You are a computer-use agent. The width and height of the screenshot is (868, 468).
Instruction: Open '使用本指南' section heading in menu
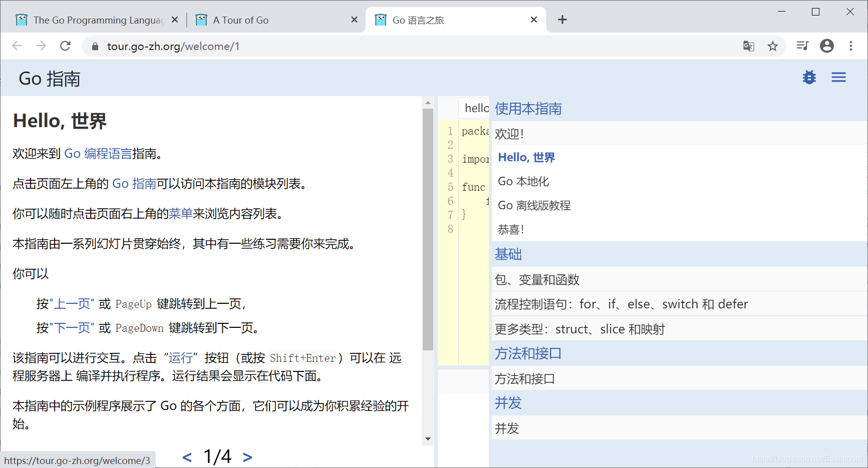(528, 109)
